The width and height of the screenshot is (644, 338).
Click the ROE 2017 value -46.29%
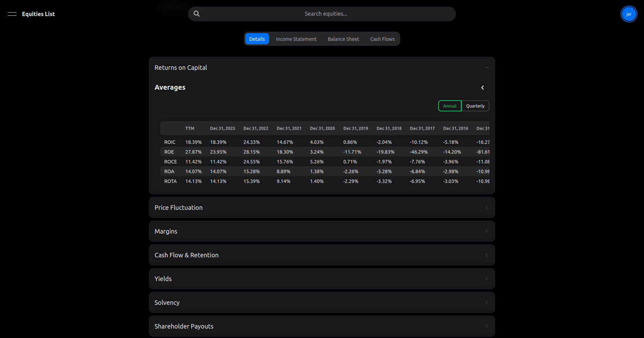[419, 152]
